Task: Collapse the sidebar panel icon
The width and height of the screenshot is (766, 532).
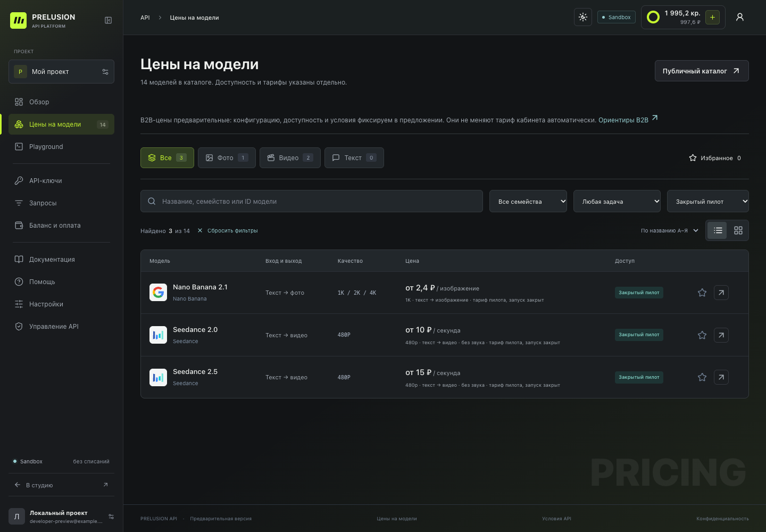Action: [108, 20]
